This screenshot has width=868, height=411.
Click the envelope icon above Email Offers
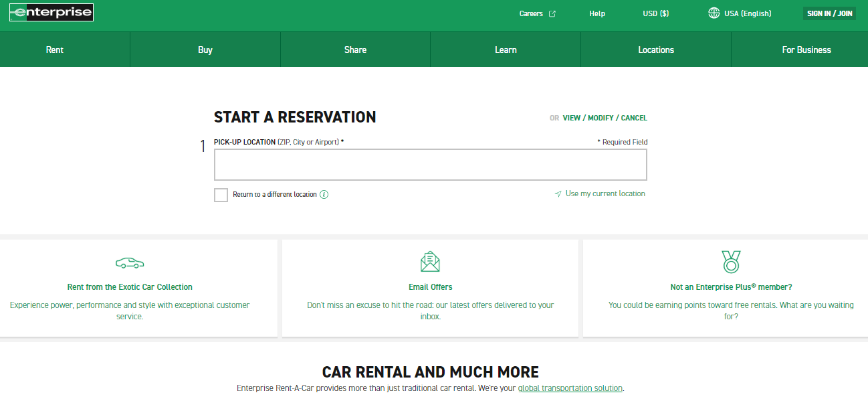pyautogui.click(x=430, y=261)
